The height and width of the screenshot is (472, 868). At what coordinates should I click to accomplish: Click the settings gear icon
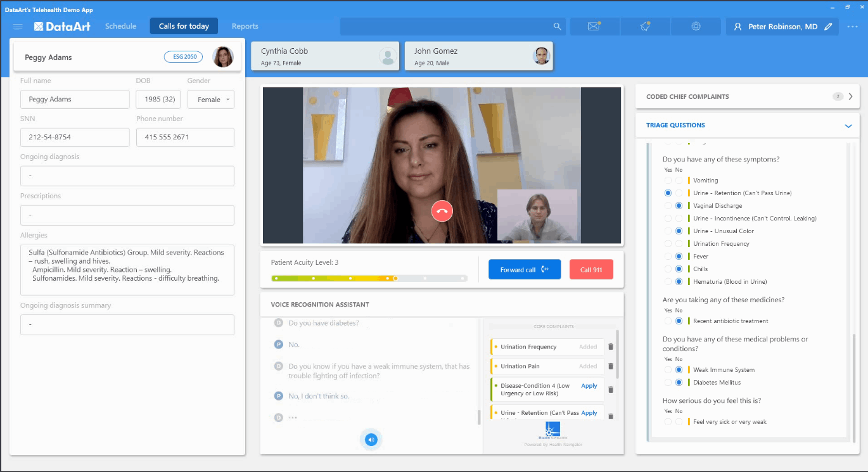(696, 27)
